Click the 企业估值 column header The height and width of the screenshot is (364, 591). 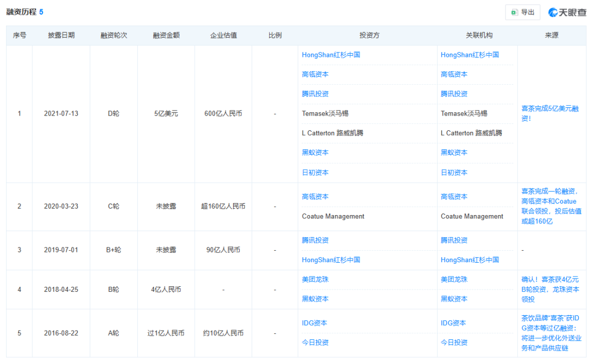[x=223, y=36]
